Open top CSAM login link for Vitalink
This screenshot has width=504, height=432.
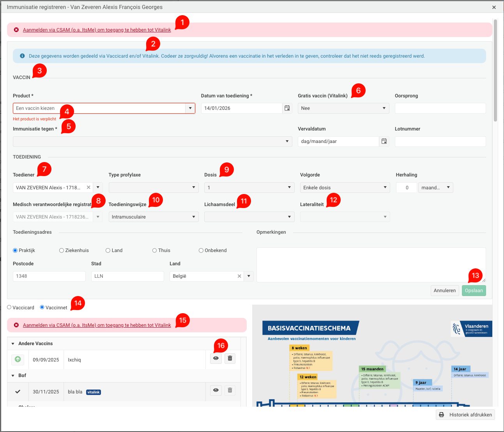tap(97, 30)
